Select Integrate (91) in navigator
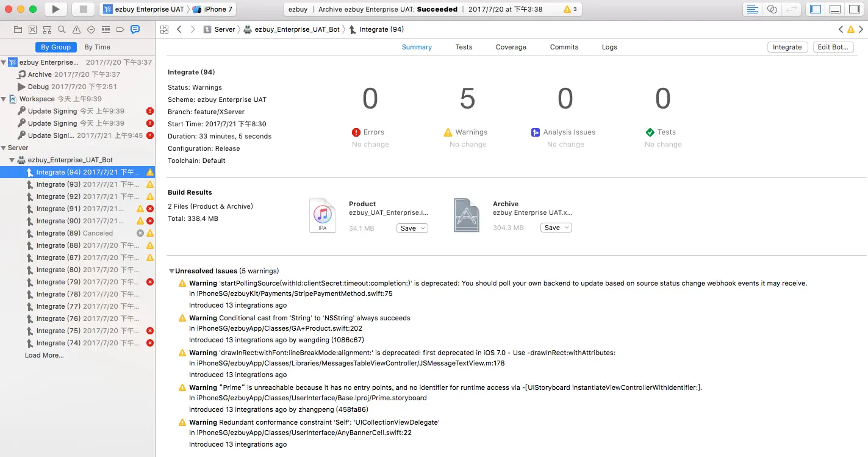868x457 pixels. pyautogui.click(x=77, y=209)
